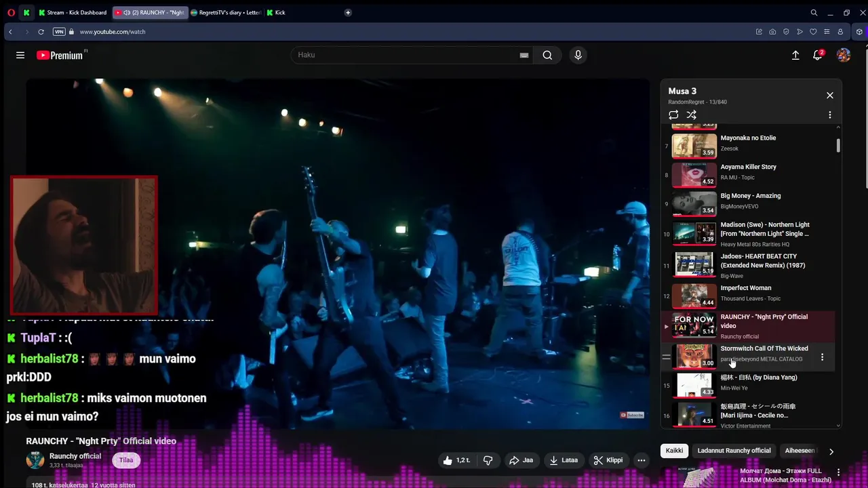Open options for Molchat Doma suggestion
The width and height of the screenshot is (868, 488).
(838, 472)
